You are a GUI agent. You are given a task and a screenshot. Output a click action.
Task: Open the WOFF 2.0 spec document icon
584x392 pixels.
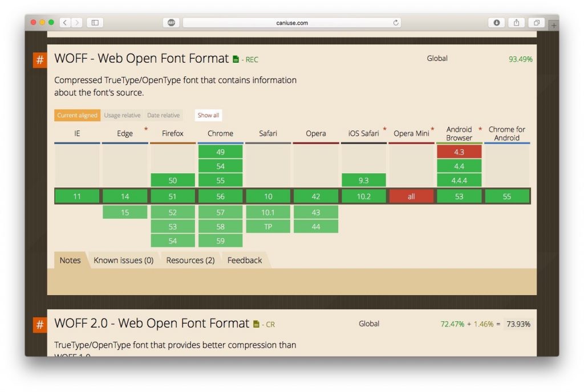(256, 324)
